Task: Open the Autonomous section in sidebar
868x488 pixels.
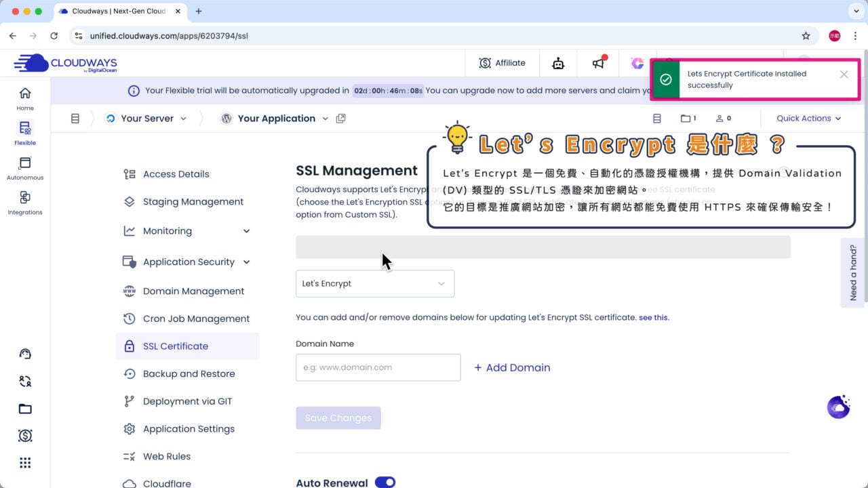Action: (24, 166)
